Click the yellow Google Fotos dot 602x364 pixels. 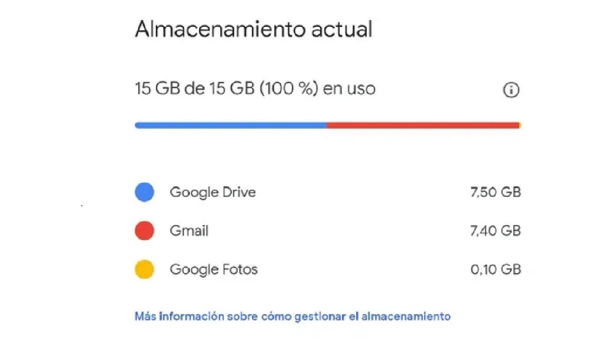coord(144,270)
